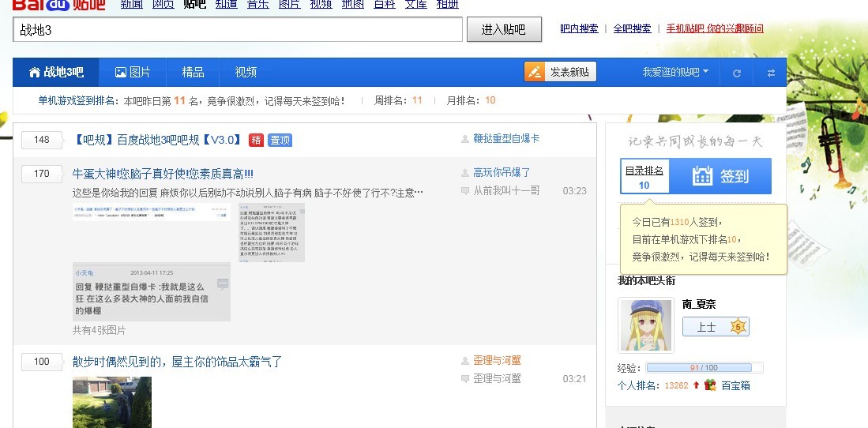Open the 目录排名 link
Screen dimensions: 868x428
pyautogui.click(x=644, y=171)
